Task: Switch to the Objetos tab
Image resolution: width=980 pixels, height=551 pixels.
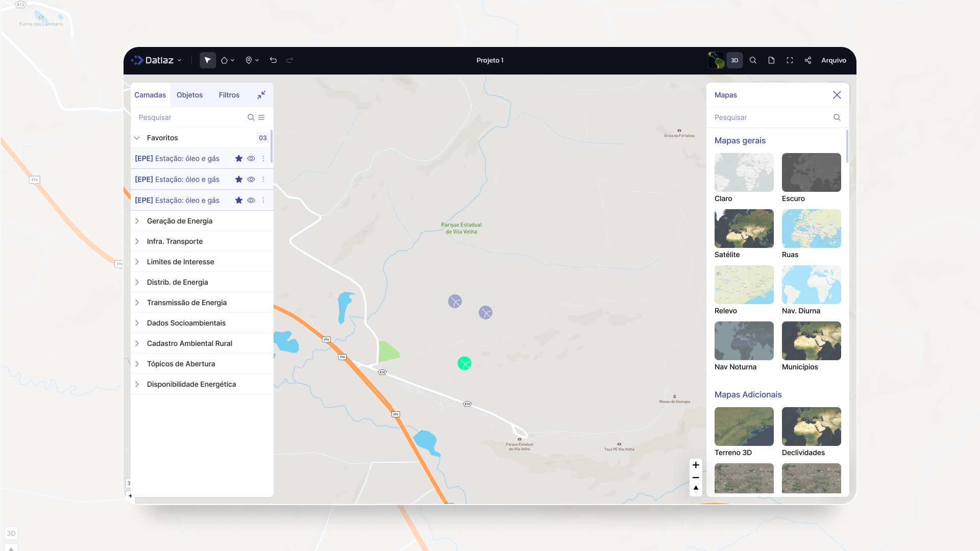Action: (x=189, y=95)
